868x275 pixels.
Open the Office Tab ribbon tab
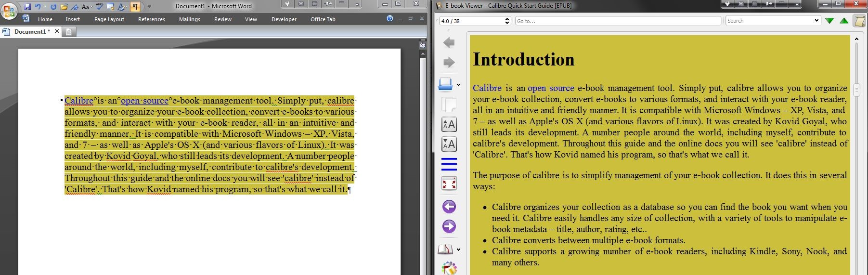(x=323, y=19)
